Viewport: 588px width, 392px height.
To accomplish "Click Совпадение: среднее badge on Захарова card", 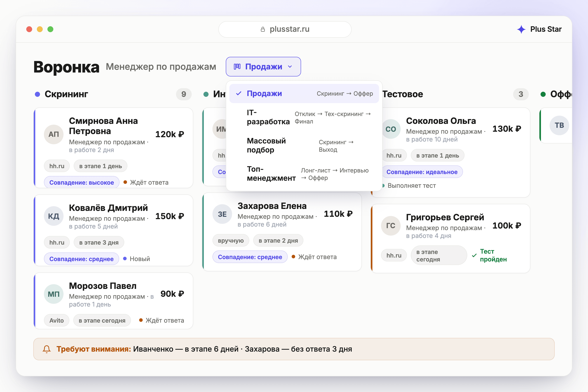I will (250, 257).
